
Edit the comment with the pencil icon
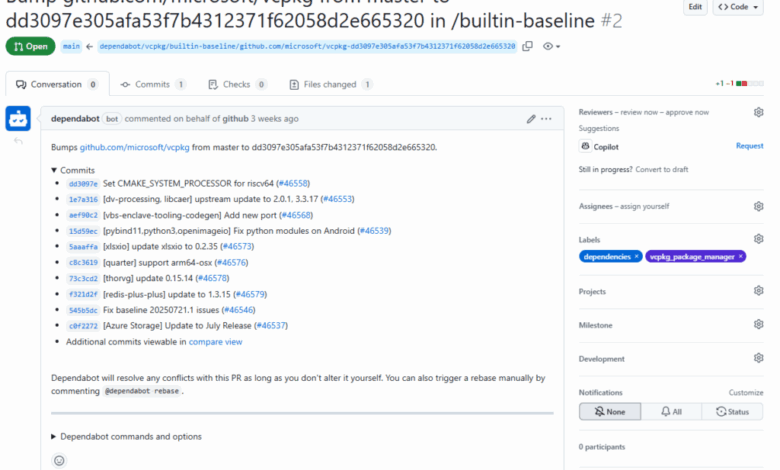click(x=531, y=119)
